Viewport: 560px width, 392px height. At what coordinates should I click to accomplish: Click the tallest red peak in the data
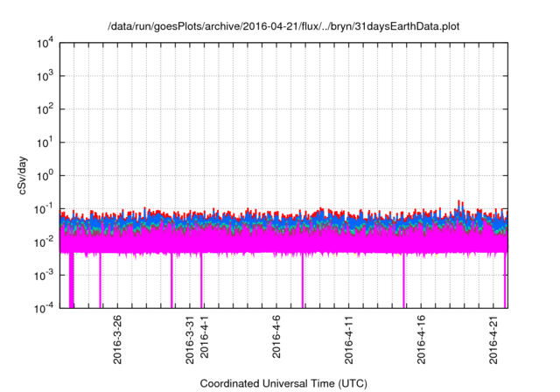pos(459,203)
